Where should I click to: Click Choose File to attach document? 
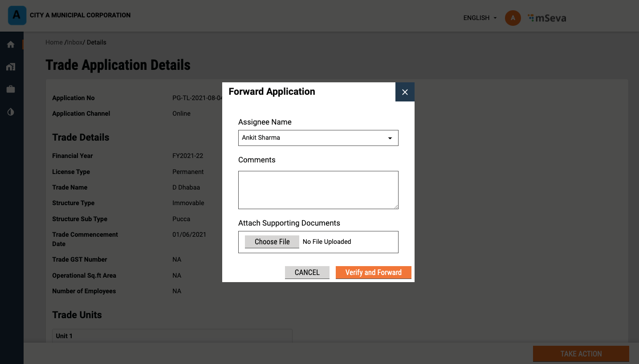coord(272,242)
